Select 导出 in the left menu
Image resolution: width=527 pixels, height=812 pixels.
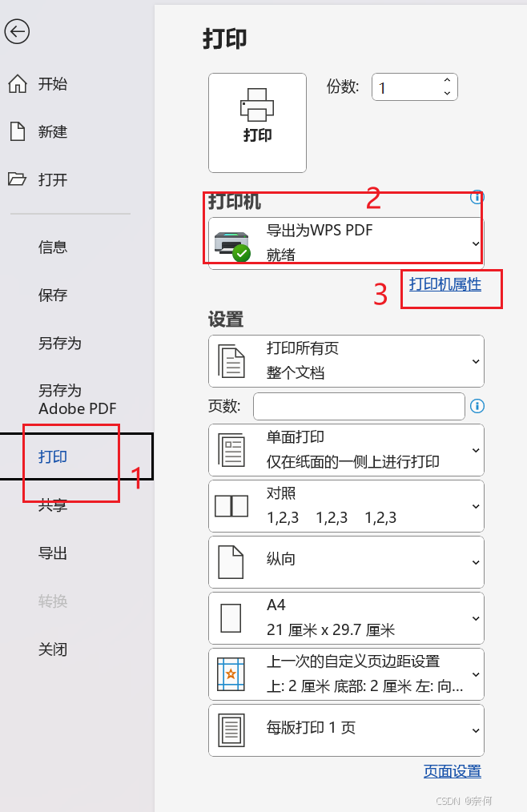[53, 553]
